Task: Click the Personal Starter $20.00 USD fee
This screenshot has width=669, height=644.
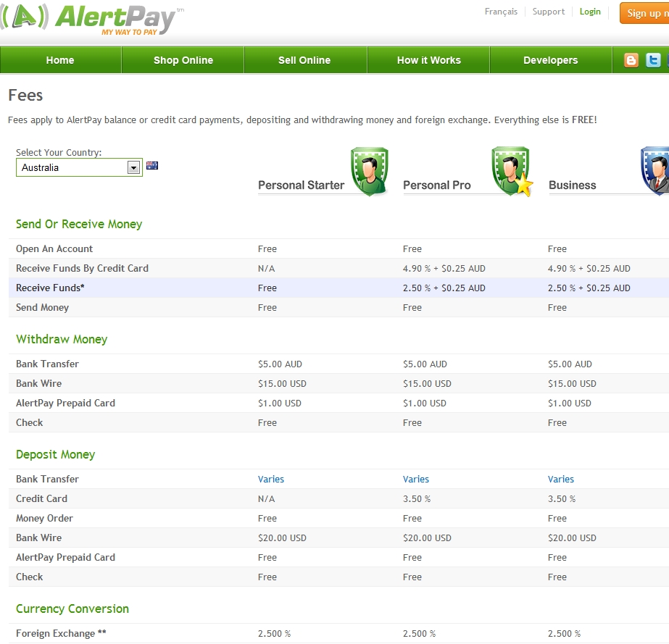Action: (282, 538)
